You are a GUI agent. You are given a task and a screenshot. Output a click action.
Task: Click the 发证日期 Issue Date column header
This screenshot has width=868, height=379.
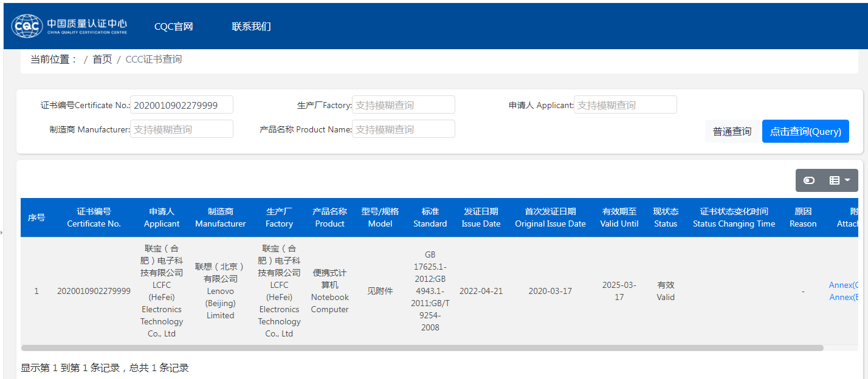[x=481, y=217]
